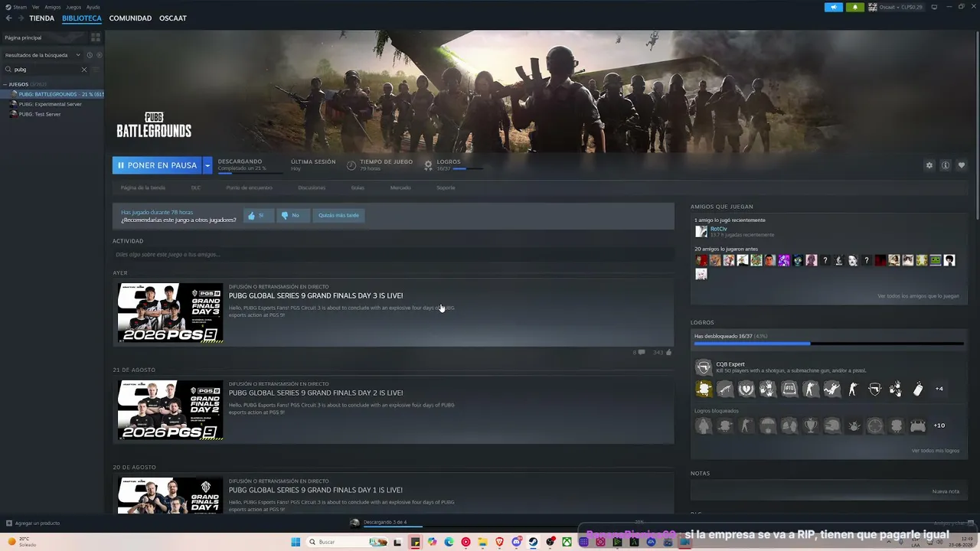
Task: Open the Ver menu
Action: point(35,7)
